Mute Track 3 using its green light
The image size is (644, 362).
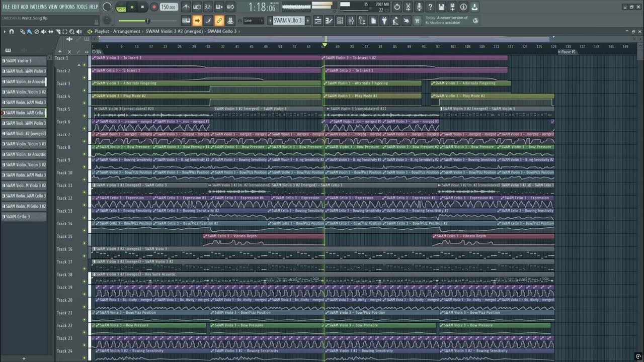point(84,90)
